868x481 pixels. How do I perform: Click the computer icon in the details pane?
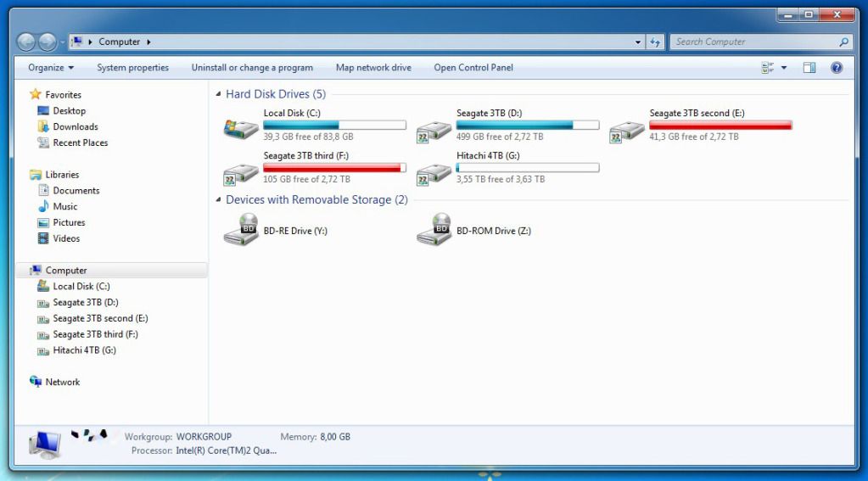tap(45, 445)
